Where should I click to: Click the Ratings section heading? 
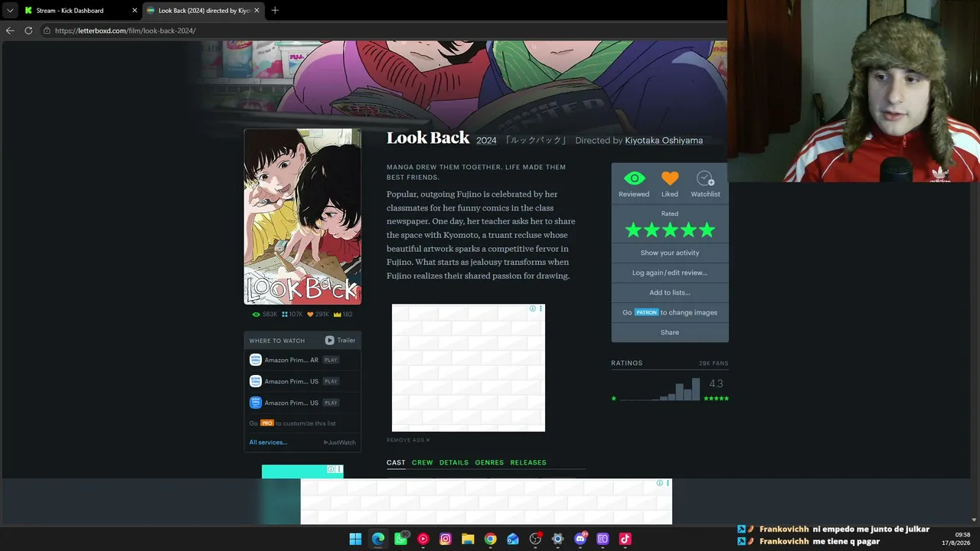(627, 363)
